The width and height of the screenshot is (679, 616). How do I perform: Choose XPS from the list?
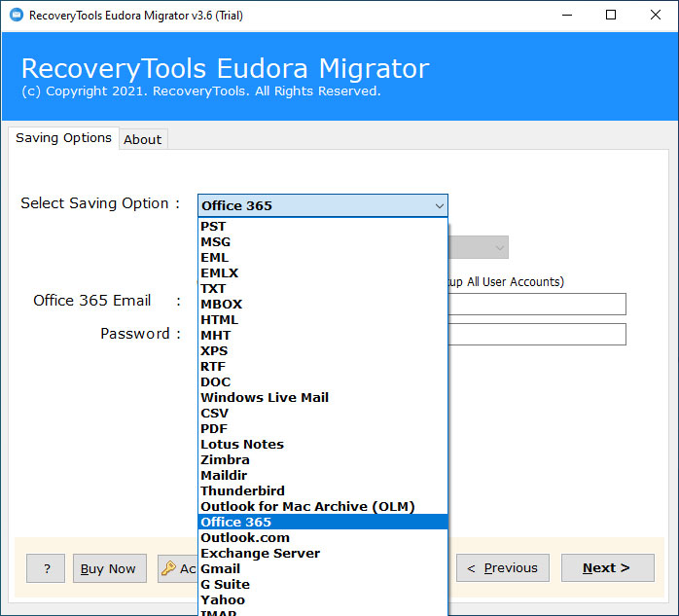(x=323, y=351)
